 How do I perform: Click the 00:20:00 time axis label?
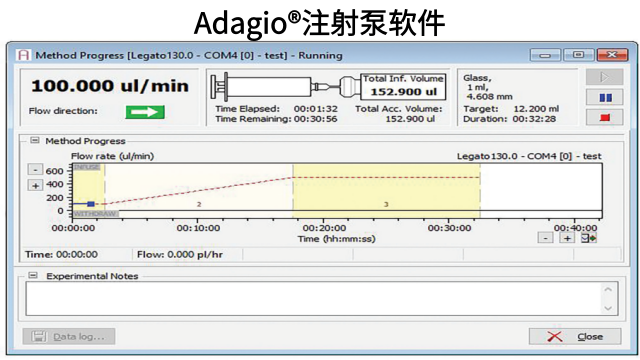(x=324, y=228)
